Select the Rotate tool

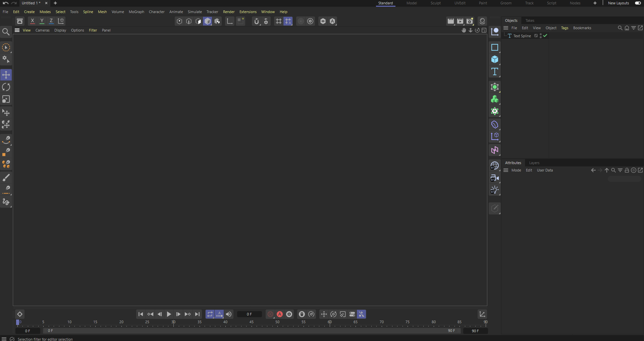[x=6, y=87]
